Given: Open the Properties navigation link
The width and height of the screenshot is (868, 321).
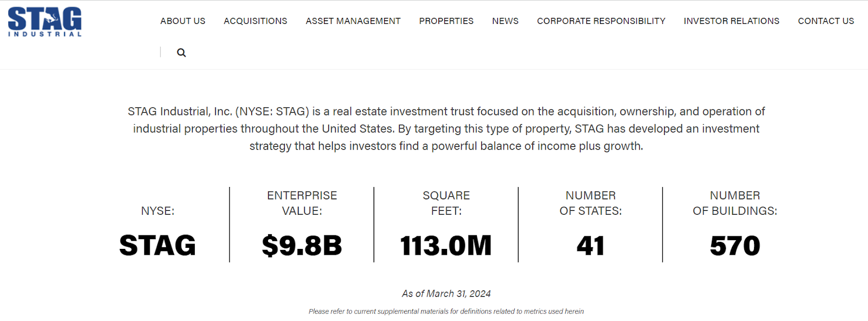Looking at the screenshot, I should pyautogui.click(x=446, y=21).
